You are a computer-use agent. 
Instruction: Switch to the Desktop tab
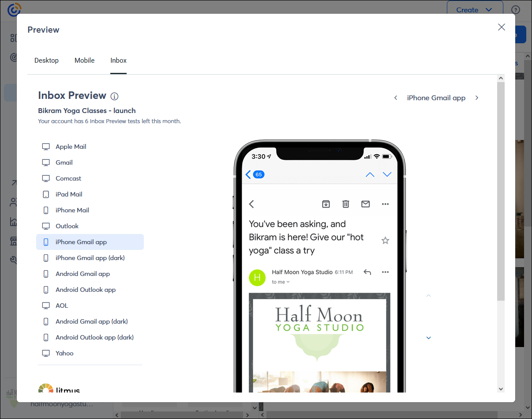(46, 60)
